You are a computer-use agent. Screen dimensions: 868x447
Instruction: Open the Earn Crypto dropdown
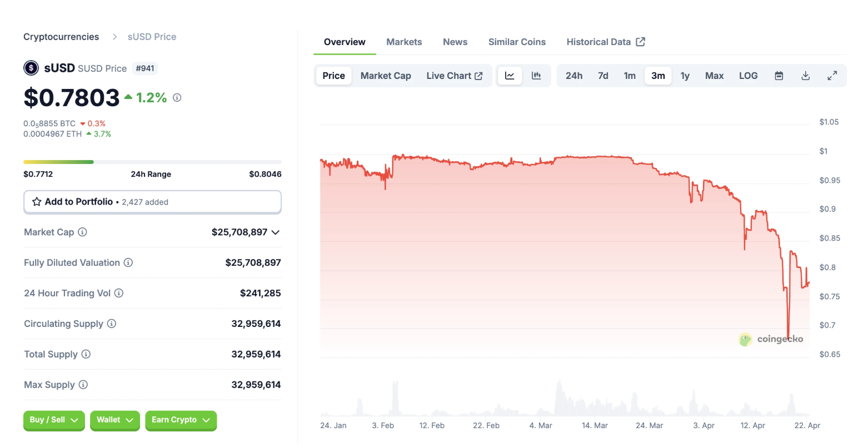181,420
